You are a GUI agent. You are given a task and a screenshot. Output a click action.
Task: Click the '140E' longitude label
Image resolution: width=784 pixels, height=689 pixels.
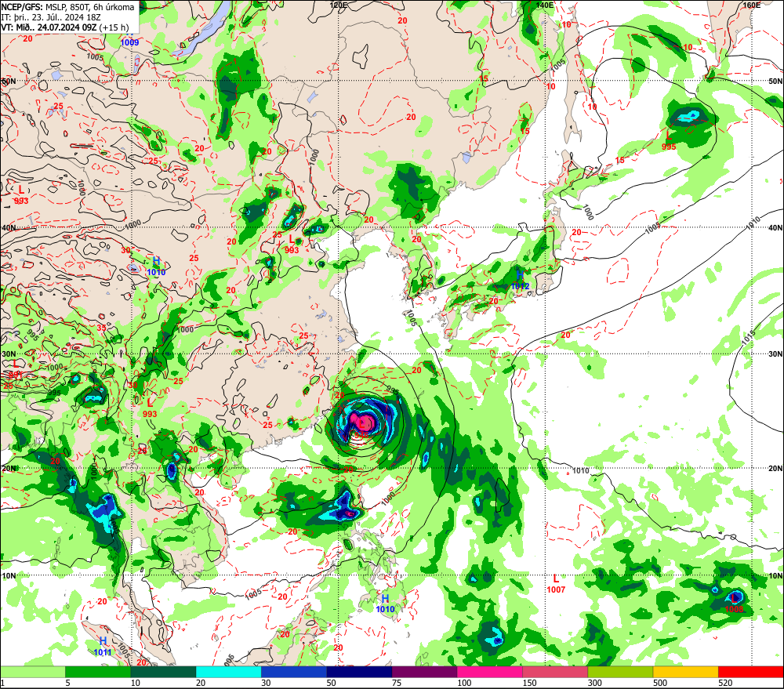545,5
